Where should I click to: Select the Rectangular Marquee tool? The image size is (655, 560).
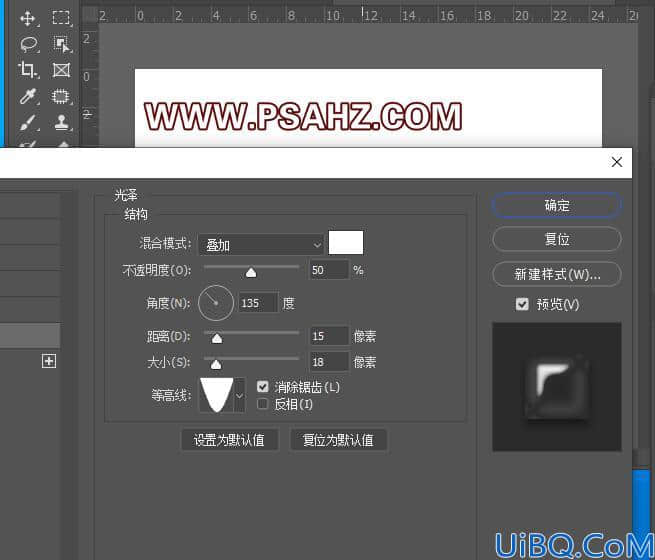pyautogui.click(x=61, y=18)
